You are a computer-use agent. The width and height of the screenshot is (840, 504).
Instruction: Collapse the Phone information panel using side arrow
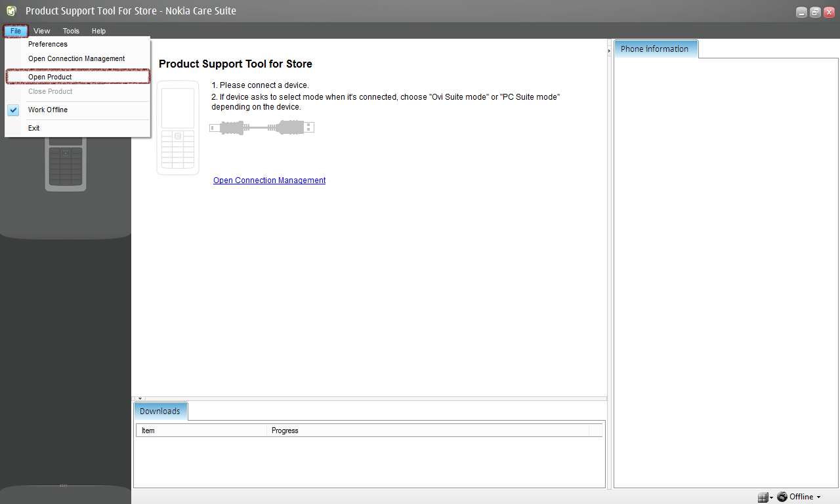610,51
